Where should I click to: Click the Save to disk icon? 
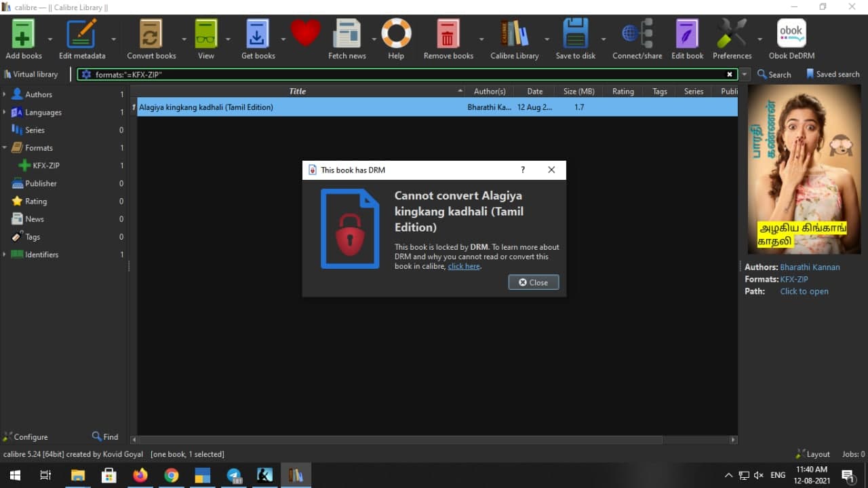tap(575, 34)
